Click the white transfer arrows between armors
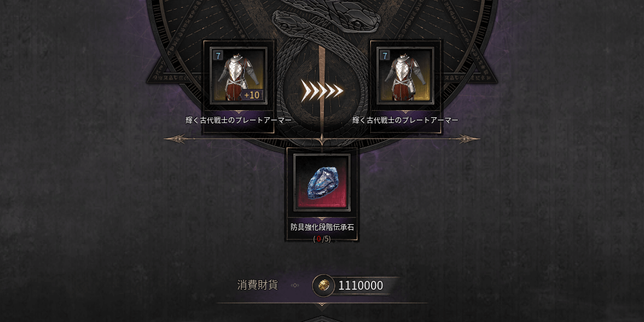Screen dimensions: 644x322 [322, 91]
